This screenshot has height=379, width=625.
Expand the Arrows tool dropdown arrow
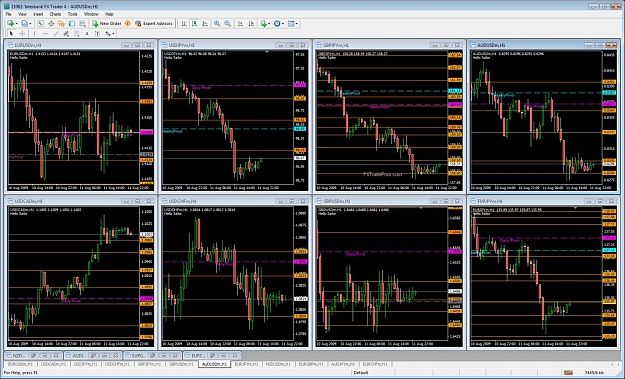pyautogui.click(x=113, y=33)
